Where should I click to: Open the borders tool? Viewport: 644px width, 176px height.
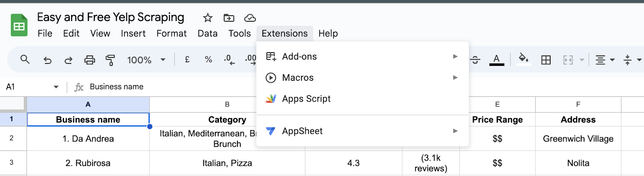546,60
